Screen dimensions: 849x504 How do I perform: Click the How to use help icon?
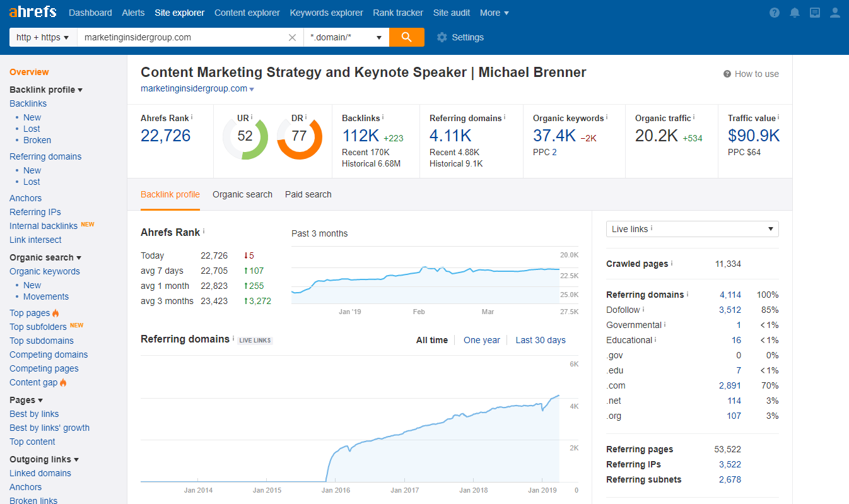point(727,74)
